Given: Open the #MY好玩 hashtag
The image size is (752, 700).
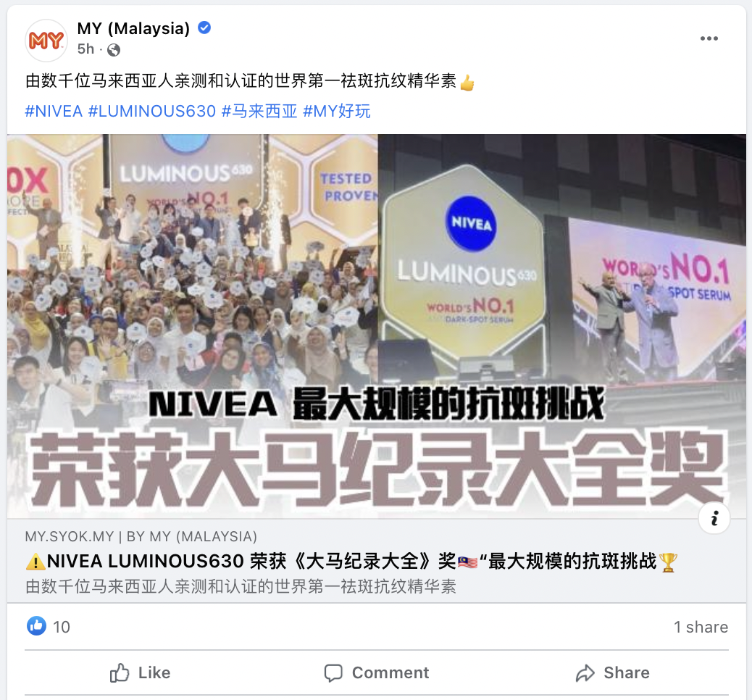Looking at the screenshot, I should coord(337,112).
